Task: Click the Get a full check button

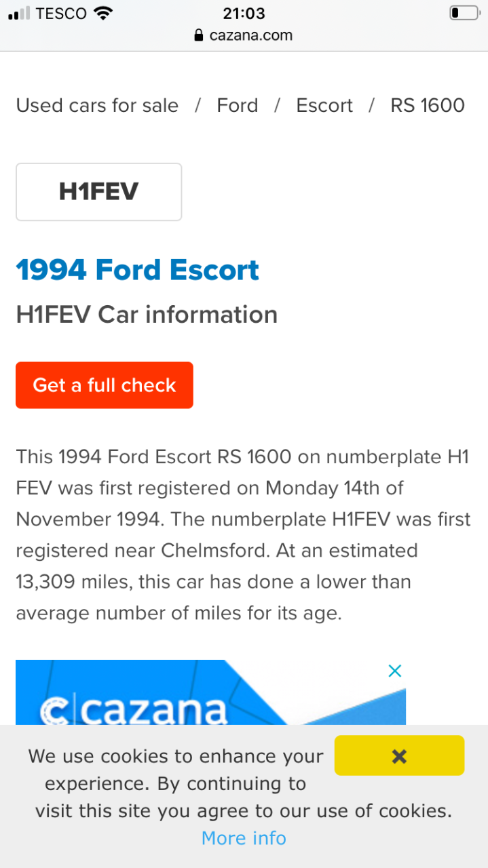Action: click(105, 385)
